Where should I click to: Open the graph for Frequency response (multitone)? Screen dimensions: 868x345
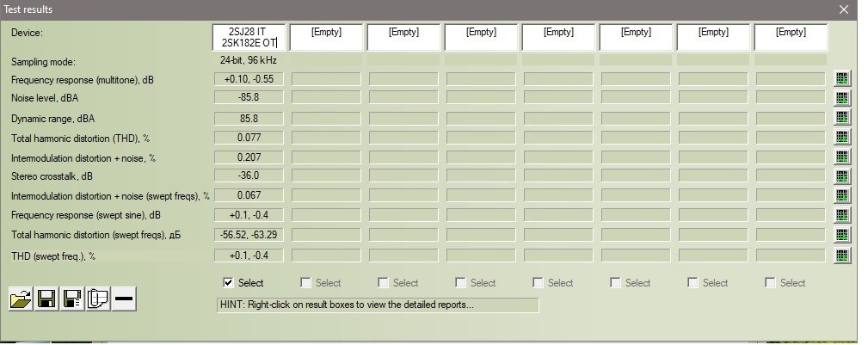842,78
